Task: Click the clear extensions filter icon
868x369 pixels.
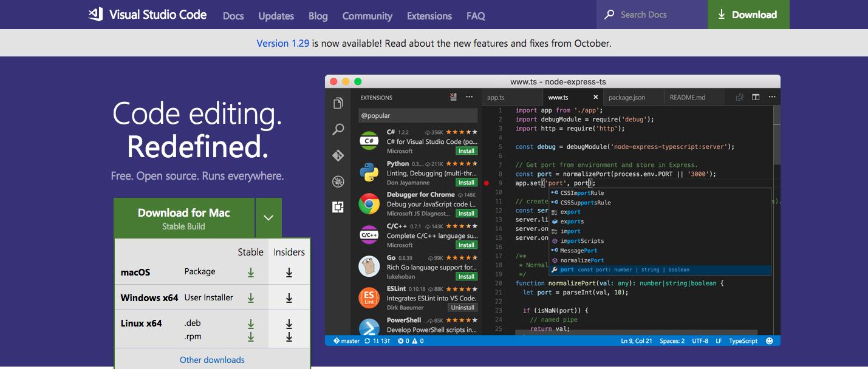Action: (453, 98)
